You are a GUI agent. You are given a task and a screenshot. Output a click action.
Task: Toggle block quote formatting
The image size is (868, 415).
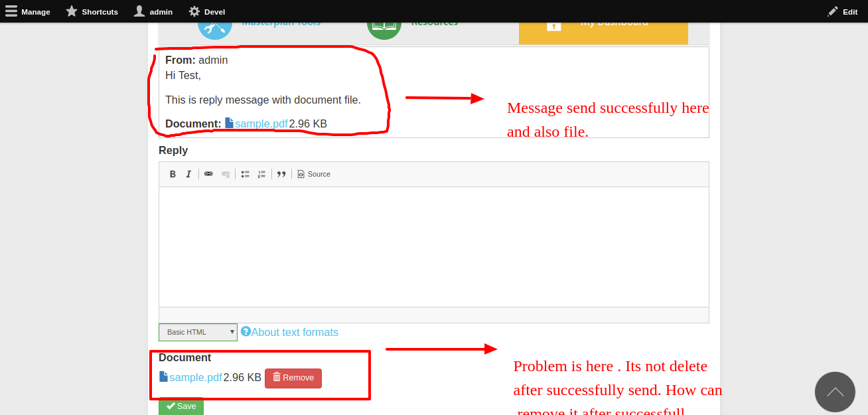pos(281,173)
